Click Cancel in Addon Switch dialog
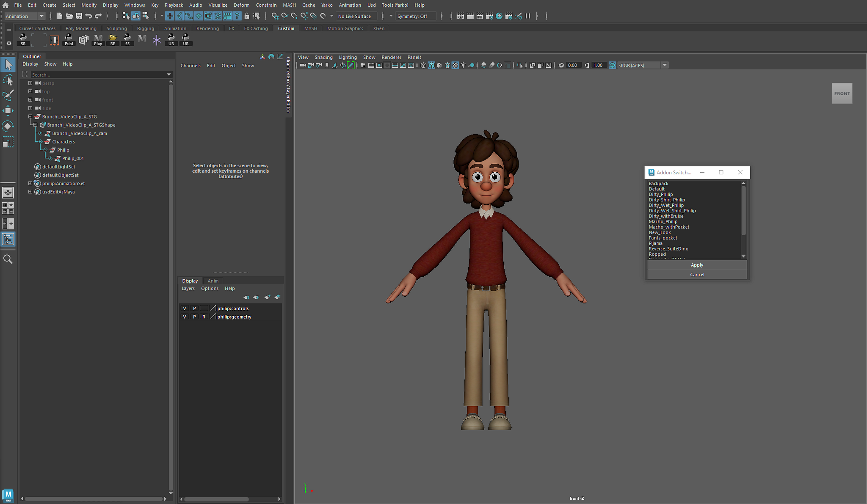867x504 pixels. [x=697, y=275]
